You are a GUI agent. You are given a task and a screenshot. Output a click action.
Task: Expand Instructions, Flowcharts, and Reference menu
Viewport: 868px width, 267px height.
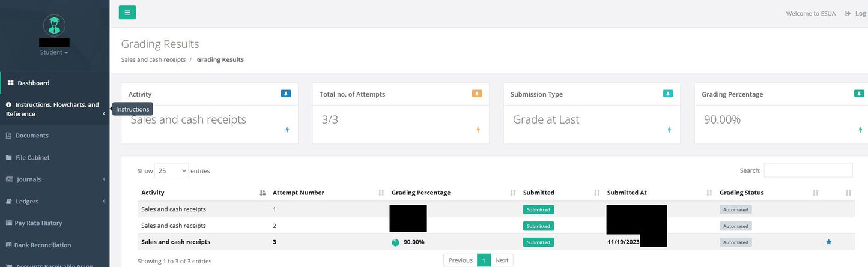55,109
